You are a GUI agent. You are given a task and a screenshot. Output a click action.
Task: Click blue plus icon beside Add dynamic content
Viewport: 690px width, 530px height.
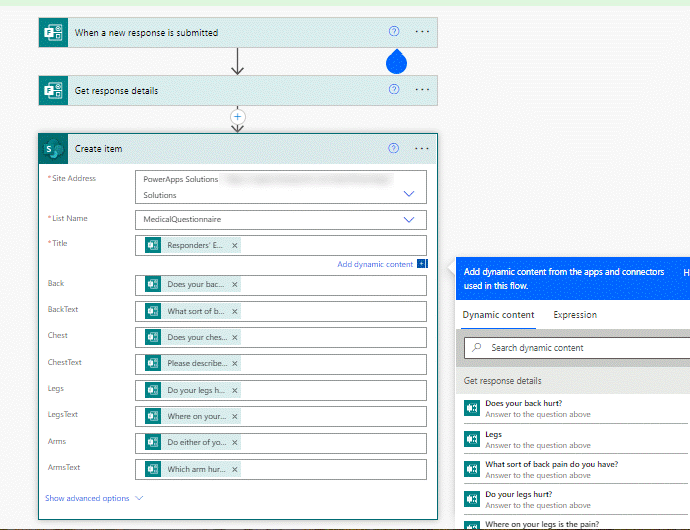[422, 264]
